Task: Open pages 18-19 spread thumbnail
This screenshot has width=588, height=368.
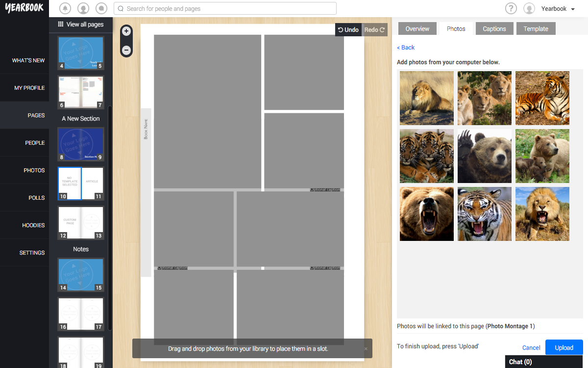Action: [81, 352]
